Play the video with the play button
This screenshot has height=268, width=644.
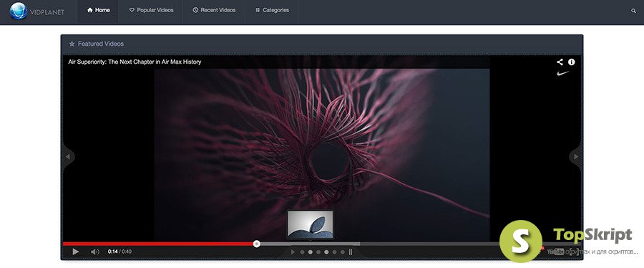click(x=76, y=252)
